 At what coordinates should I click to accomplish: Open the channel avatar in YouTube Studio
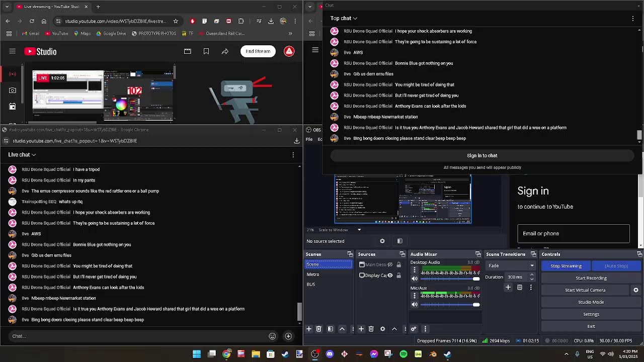(x=289, y=51)
